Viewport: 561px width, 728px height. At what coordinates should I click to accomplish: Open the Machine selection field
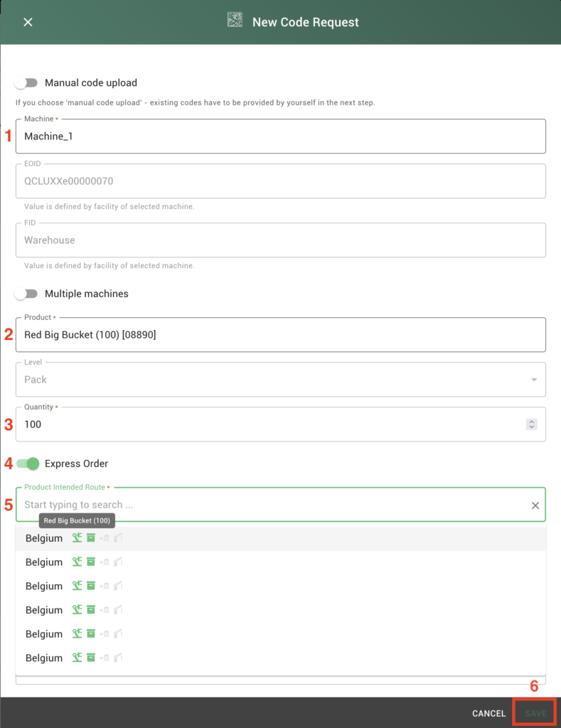point(280,136)
